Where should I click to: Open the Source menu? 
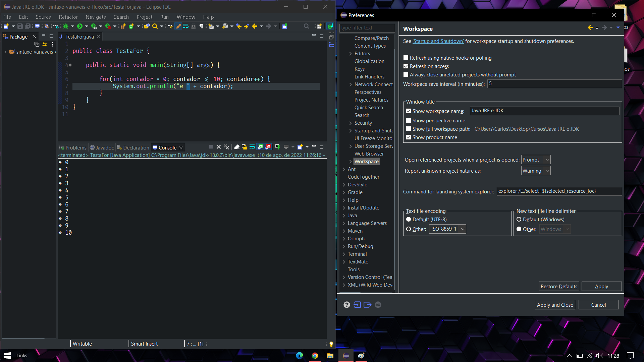(43, 17)
